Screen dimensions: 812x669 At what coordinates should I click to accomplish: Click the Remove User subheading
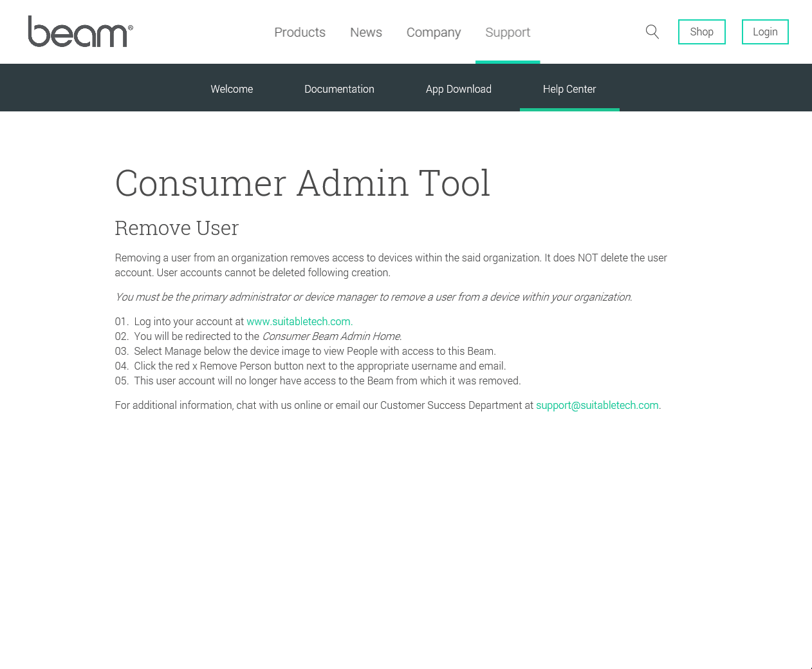(177, 228)
